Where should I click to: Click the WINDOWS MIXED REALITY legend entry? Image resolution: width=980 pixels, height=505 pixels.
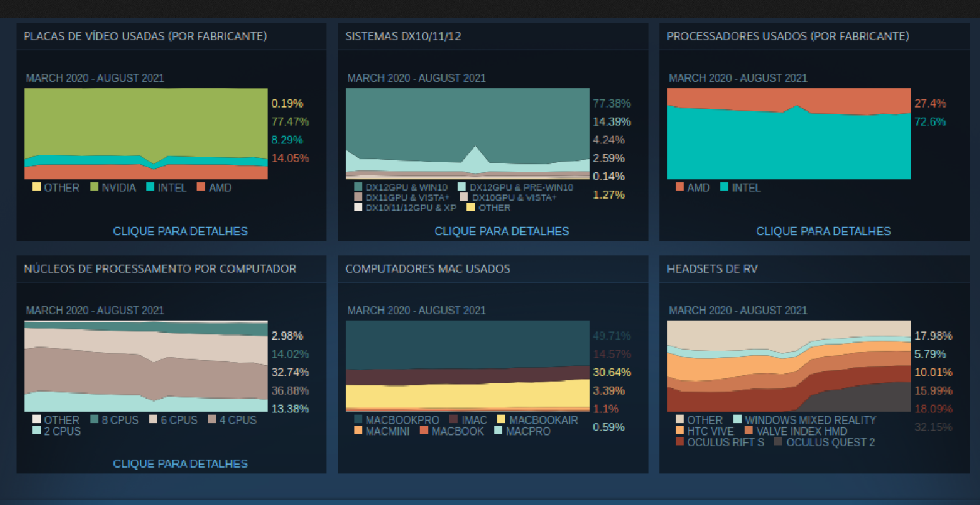[x=804, y=420]
